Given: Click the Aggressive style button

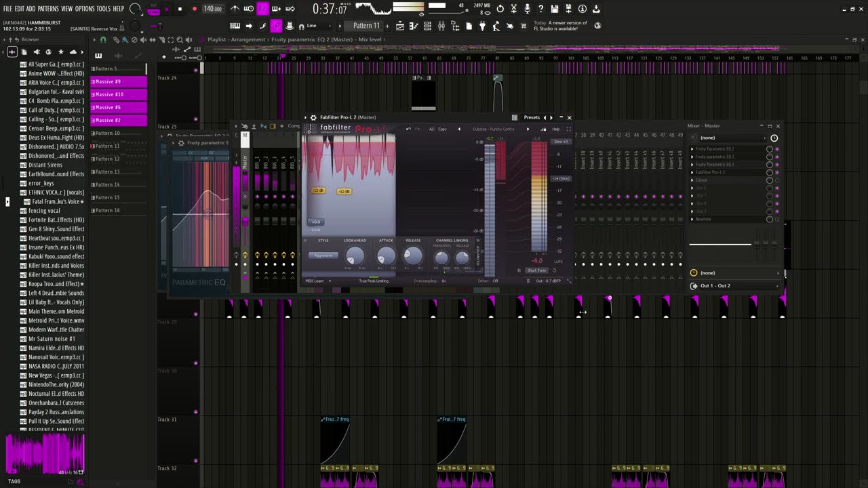Looking at the screenshot, I should pyautogui.click(x=323, y=256).
